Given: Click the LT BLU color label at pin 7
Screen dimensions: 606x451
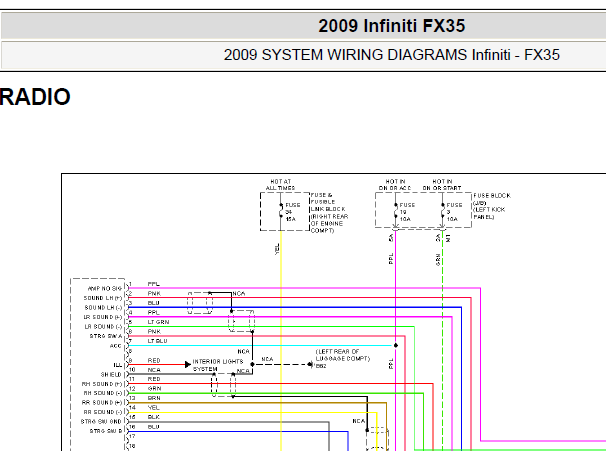Looking at the screenshot, I should coord(157,341).
